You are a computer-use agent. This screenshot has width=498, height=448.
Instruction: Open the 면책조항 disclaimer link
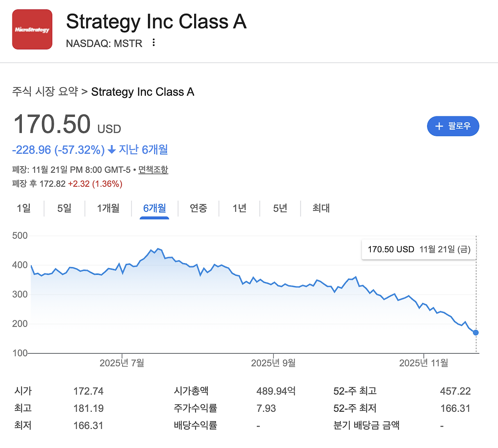[x=153, y=170]
